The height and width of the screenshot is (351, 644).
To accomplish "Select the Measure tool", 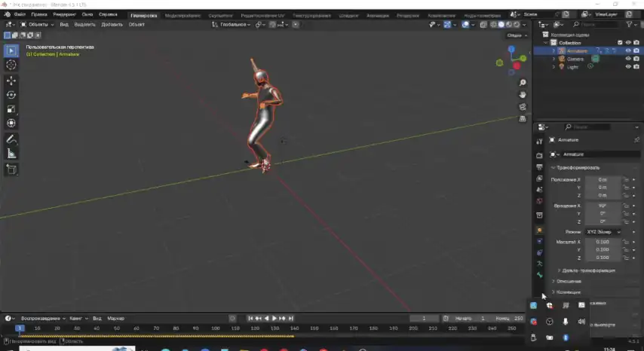I will [11, 154].
